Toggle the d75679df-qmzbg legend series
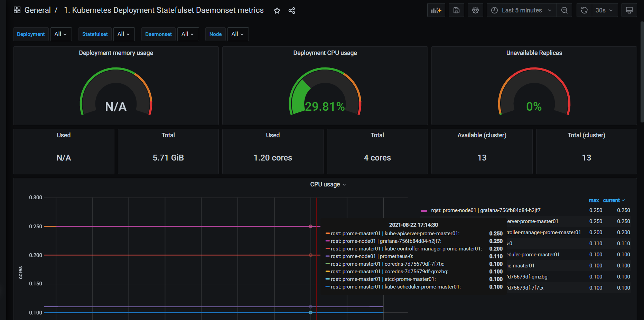Screen dimensions: 644x320 [x=527, y=277]
